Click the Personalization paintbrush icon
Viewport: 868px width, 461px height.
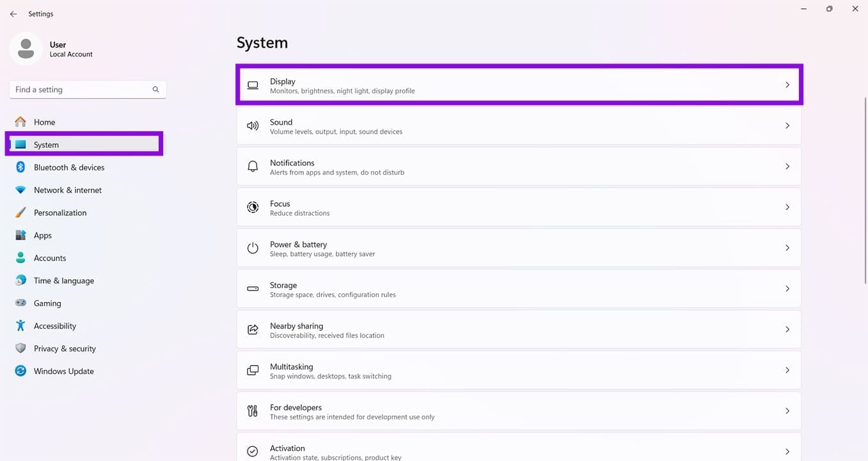point(20,213)
